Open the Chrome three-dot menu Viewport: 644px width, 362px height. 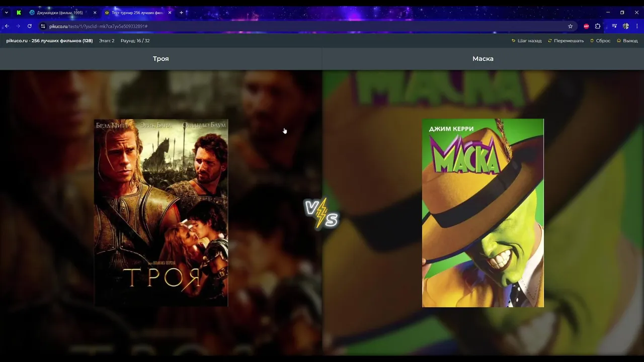637,26
